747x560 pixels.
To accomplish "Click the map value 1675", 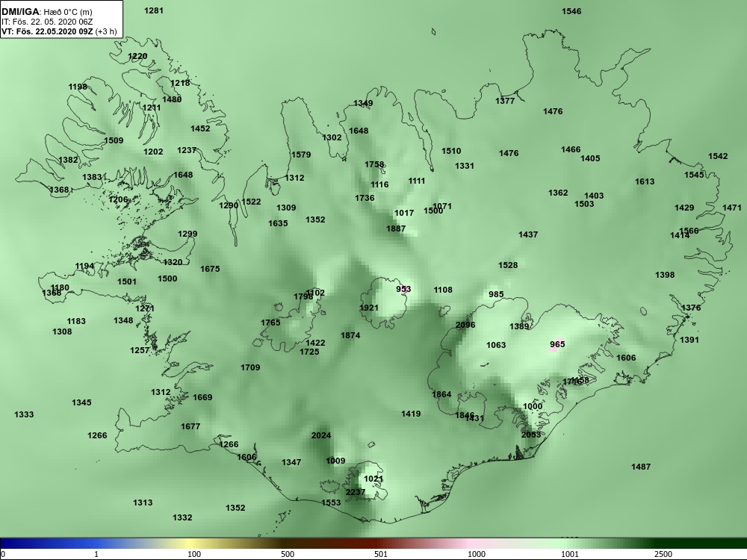I will 210,269.
